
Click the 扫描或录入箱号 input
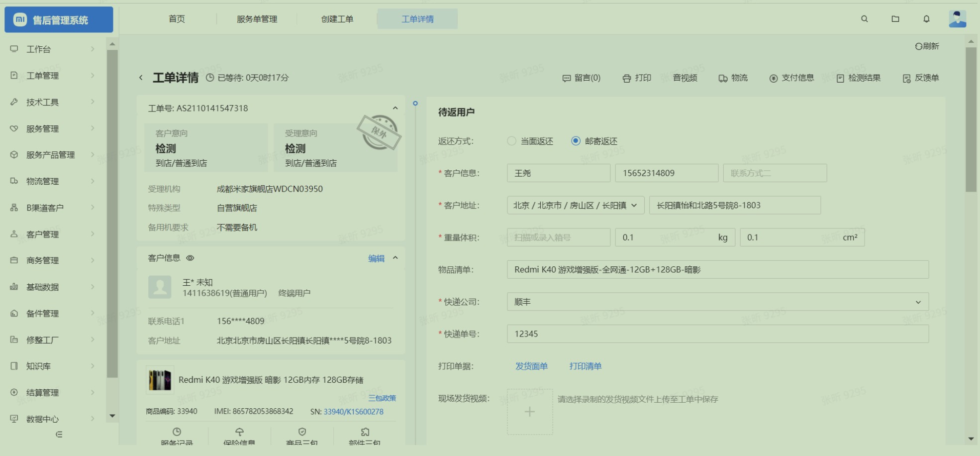point(559,237)
